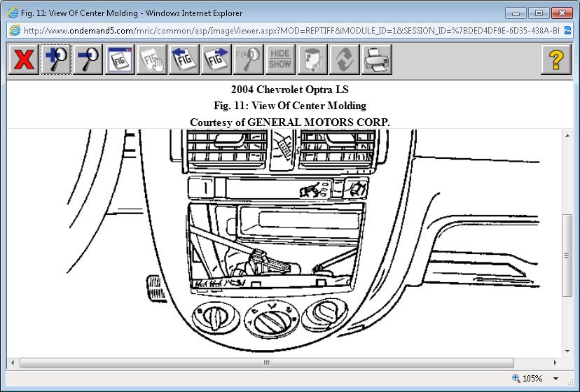Click the Find magnifier toolbar icon
Image resolution: width=580 pixels, height=392 pixels.
coord(249,60)
